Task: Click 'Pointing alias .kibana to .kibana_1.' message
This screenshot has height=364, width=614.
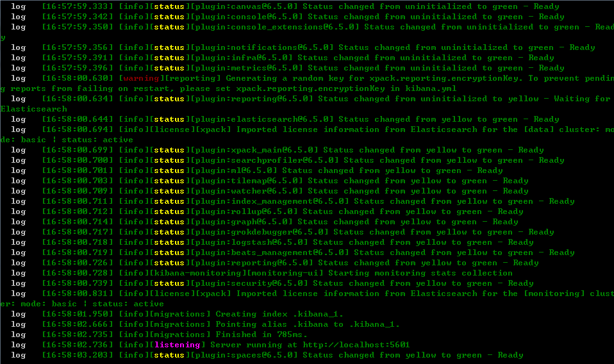Action: point(308,324)
